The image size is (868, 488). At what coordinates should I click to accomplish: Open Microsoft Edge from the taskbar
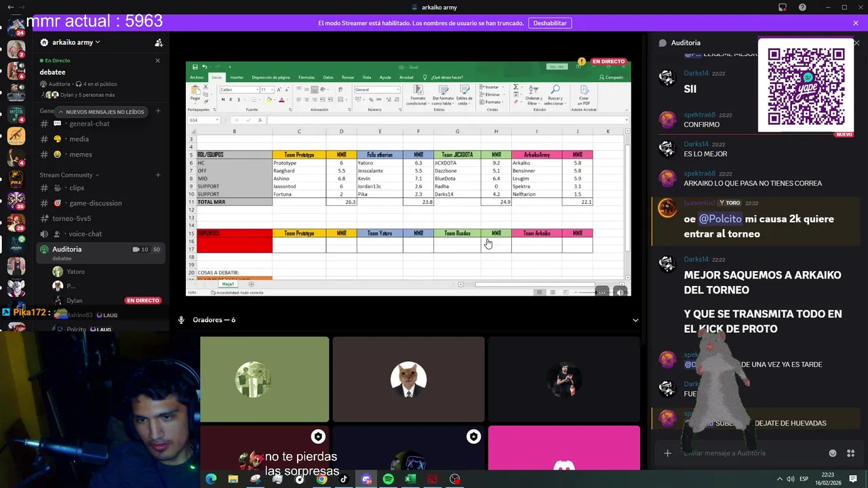tap(211, 479)
